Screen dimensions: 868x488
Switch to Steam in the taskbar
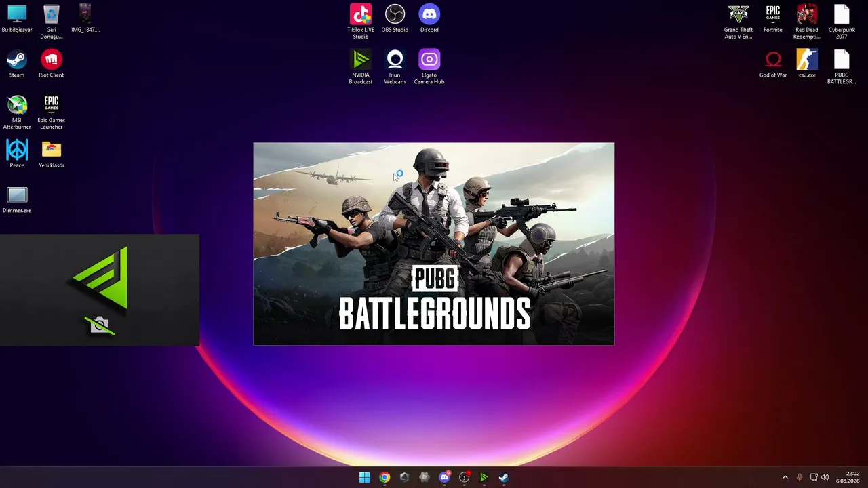pyautogui.click(x=504, y=477)
